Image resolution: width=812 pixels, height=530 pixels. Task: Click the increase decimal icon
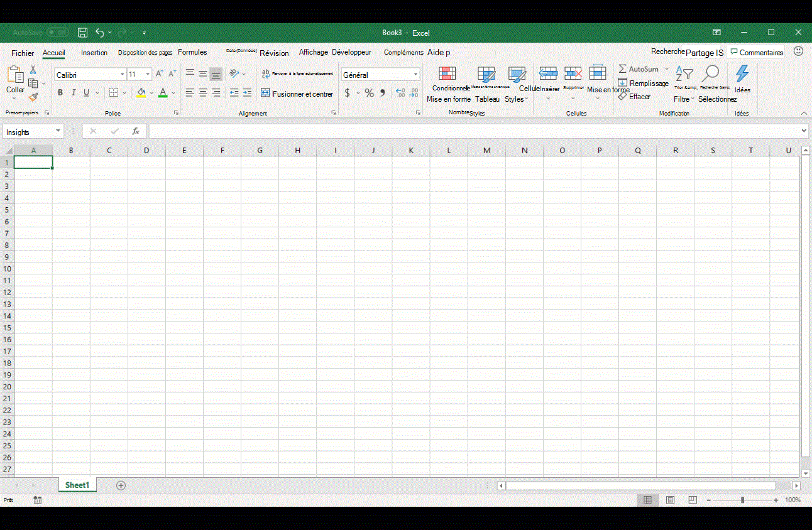[x=400, y=93]
